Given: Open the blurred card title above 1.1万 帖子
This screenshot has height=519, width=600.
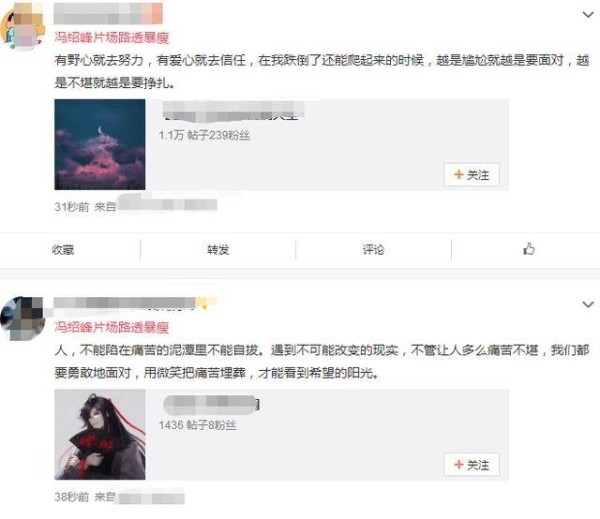Looking at the screenshot, I should [x=233, y=111].
